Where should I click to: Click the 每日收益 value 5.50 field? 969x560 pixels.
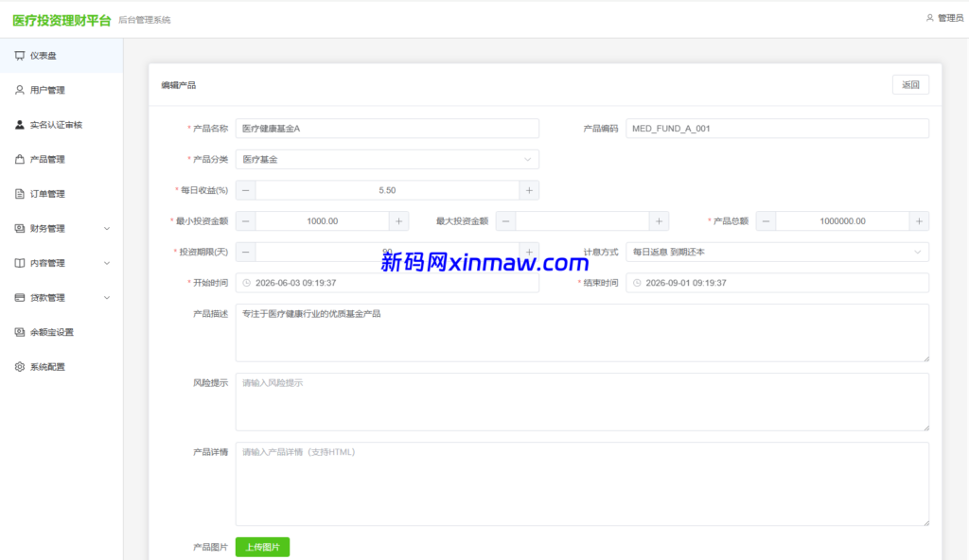coord(387,190)
